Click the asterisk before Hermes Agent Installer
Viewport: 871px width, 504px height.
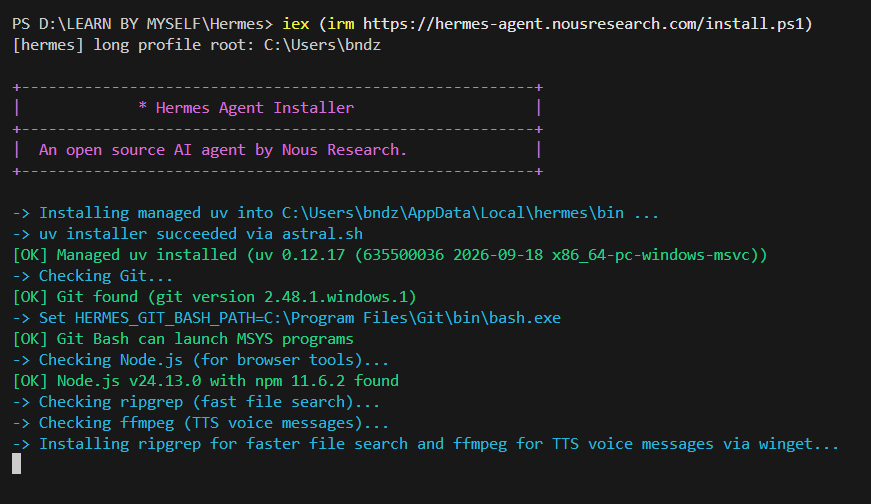(x=142, y=106)
